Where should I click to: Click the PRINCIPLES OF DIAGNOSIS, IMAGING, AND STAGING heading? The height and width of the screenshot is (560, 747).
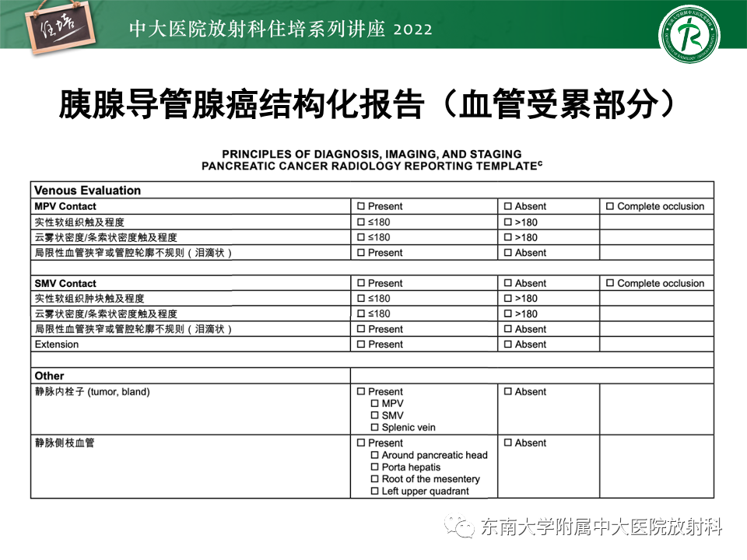(x=372, y=154)
